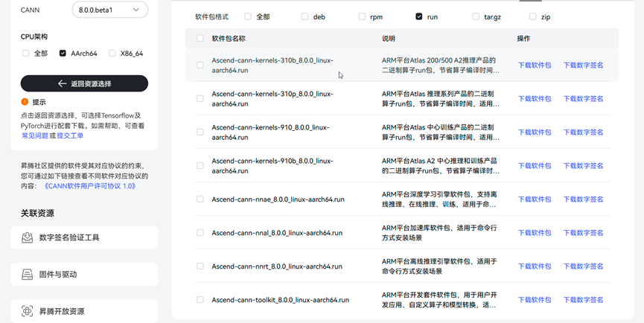Click the Ascend-cann-nnrt package name
644x323 pixels.
[x=277, y=266]
